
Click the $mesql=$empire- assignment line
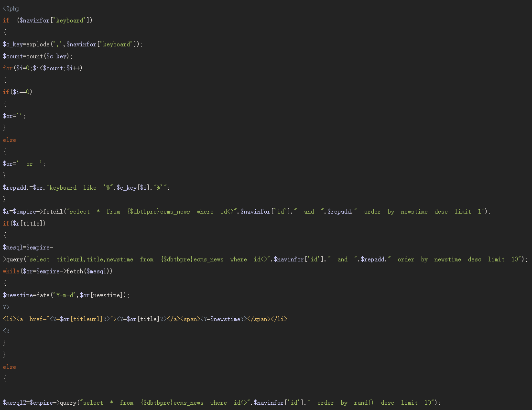point(28,248)
